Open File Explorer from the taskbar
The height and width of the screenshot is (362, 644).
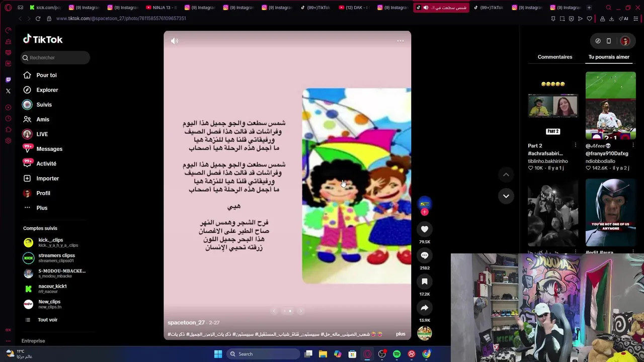[x=323, y=354]
